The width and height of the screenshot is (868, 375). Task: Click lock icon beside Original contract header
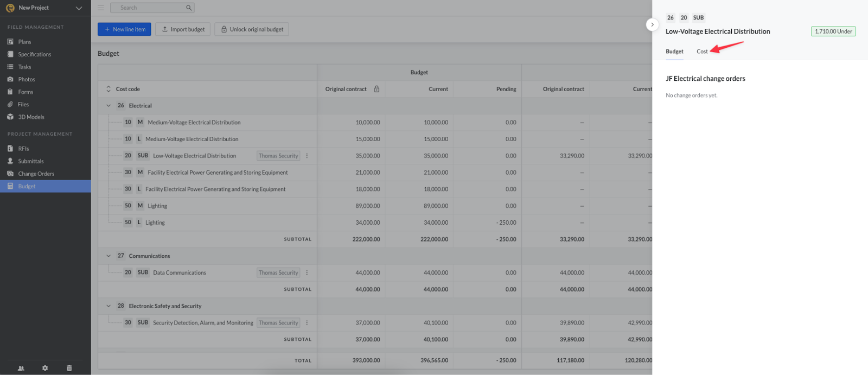tap(376, 89)
